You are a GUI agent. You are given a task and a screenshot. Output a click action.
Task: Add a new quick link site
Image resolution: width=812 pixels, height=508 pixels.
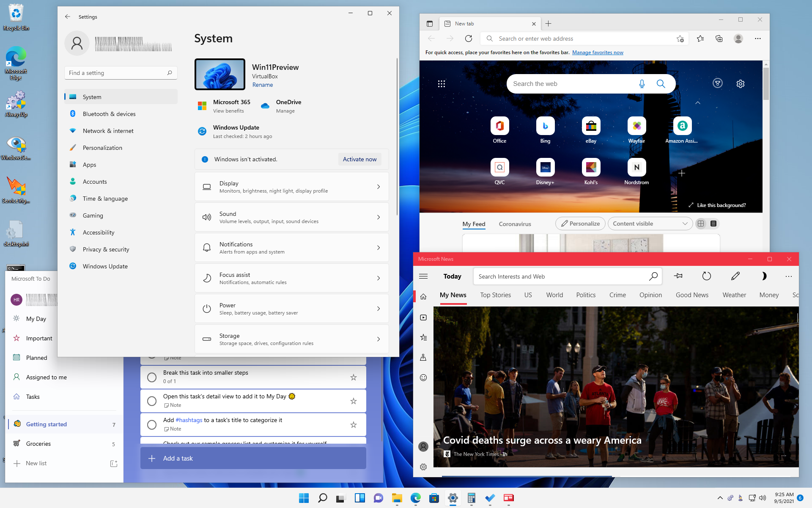pos(682,173)
